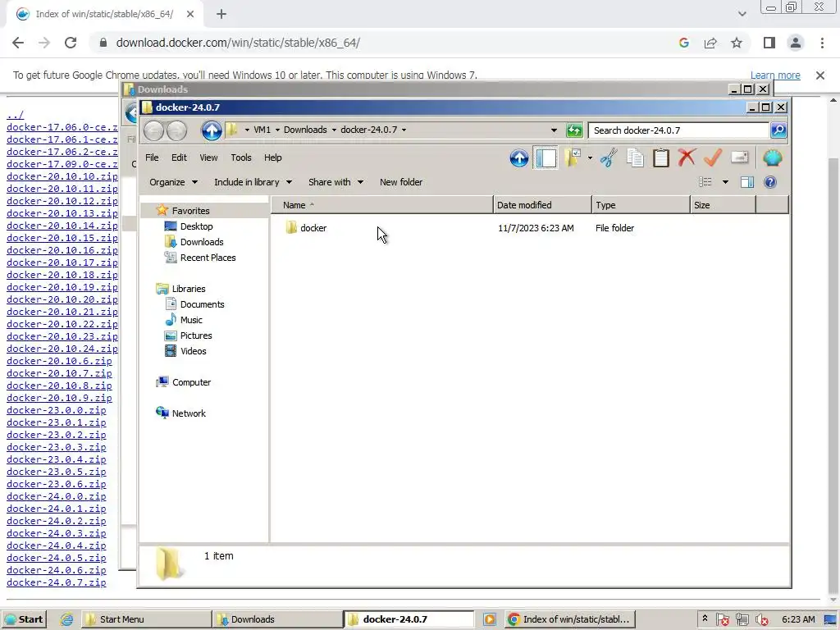Click the Windows Start button
Screen dimensions: 840x630
[24, 619]
